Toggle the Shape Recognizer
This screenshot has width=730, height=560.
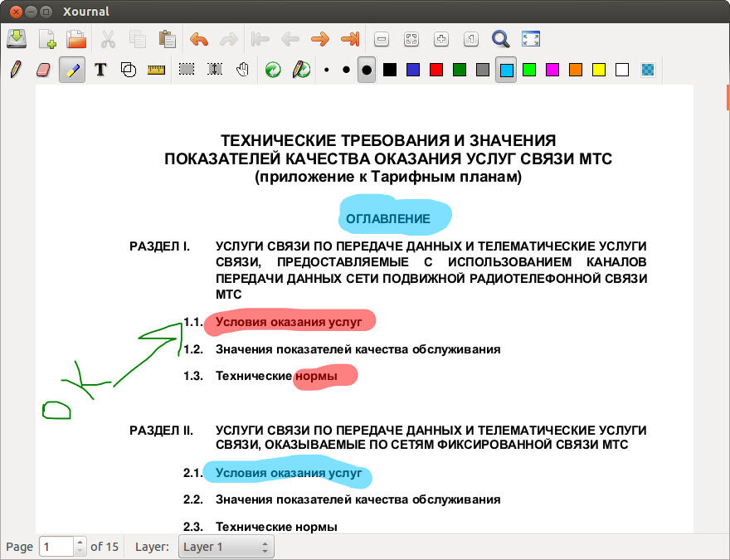[x=129, y=70]
